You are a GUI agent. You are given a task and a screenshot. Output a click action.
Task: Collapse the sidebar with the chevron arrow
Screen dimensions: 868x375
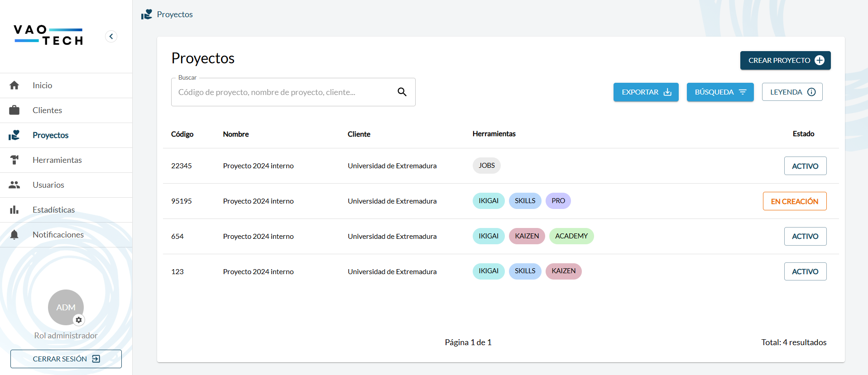tap(111, 36)
